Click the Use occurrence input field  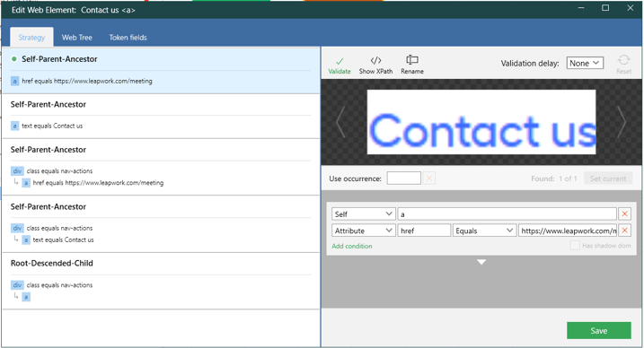pos(403,178)
